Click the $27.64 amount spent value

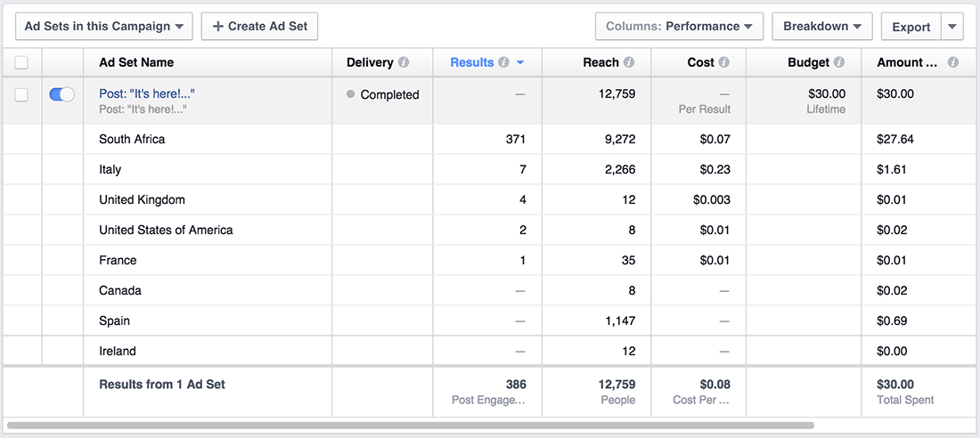point(895,140)
